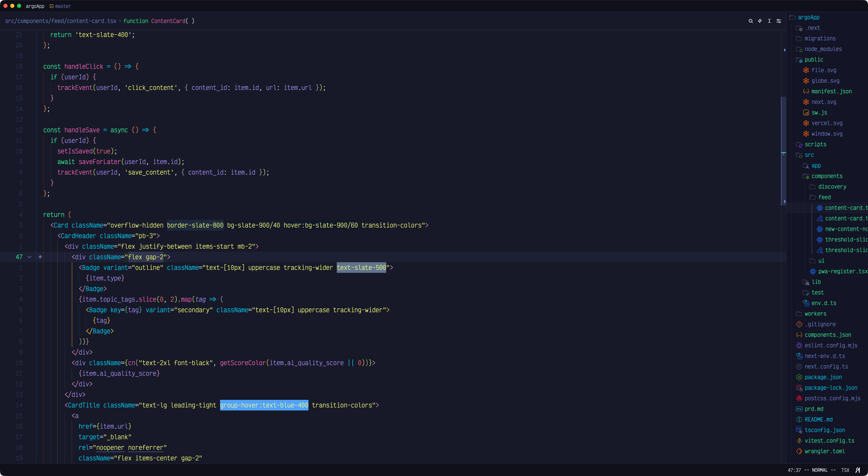Click the 47:37 cursor position in status bar
Viewport: 868px width, 476px height.
794,470
